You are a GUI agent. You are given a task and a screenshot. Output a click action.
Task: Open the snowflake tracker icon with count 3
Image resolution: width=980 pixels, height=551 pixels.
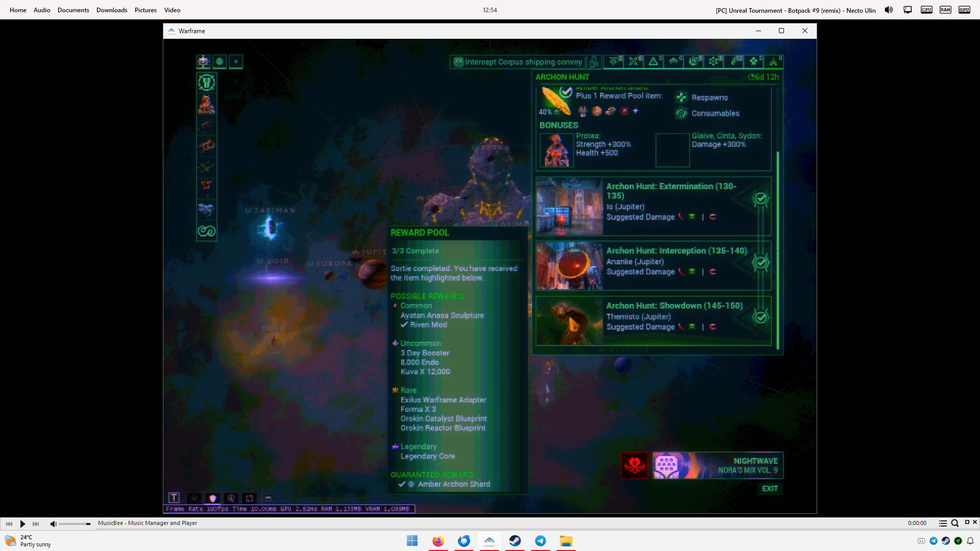click(714, 62)
